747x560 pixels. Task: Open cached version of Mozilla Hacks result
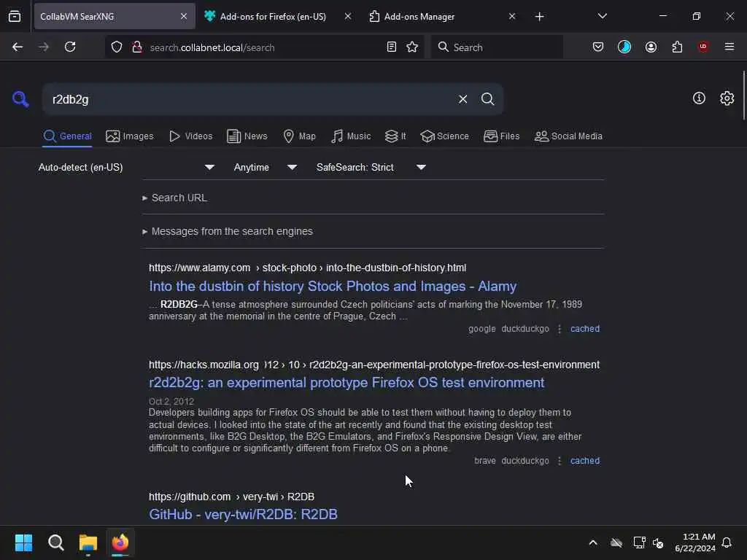pos(585,461)
